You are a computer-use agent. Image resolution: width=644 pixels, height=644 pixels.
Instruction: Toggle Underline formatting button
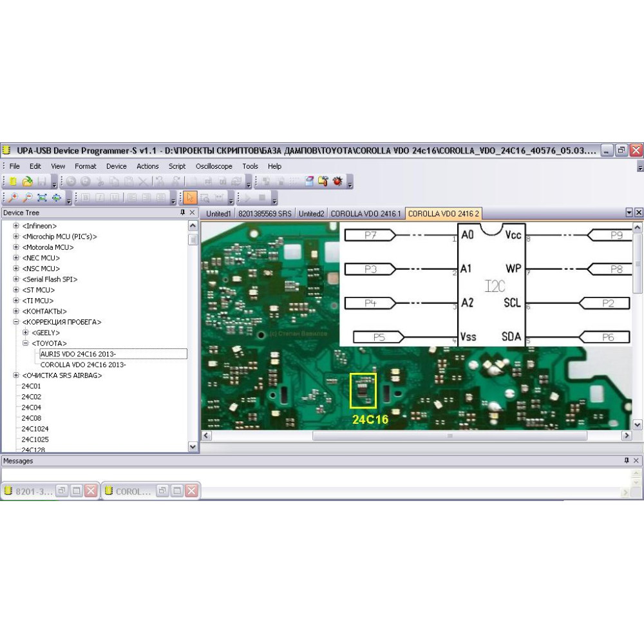pyautogui.click(x=114, y=198)
